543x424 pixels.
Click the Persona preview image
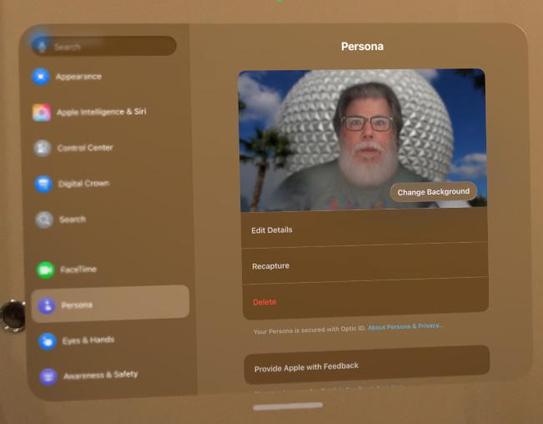(x=363, y=140)
